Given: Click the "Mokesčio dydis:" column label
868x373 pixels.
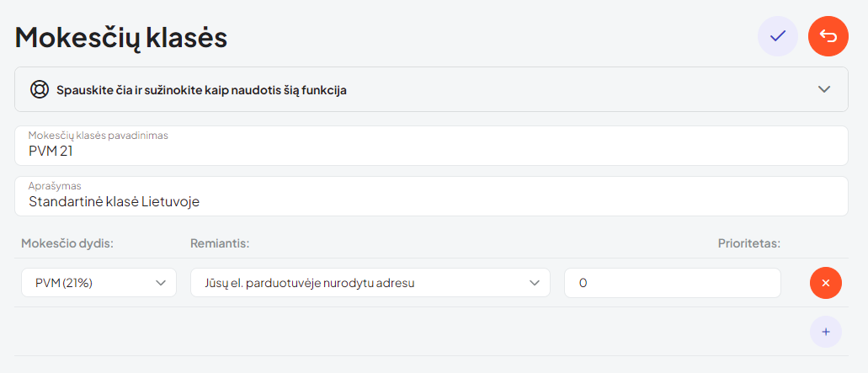Looking at the screenshot, I should click(67, 243).
